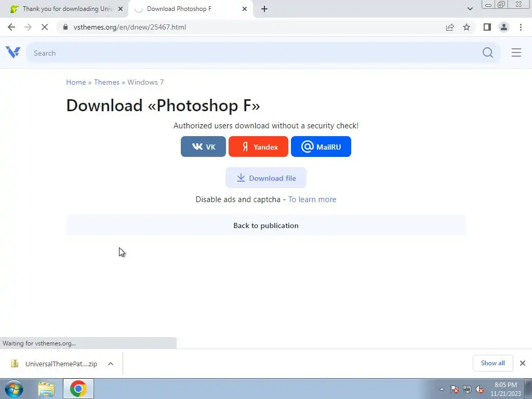Go to Home breadcrumb

(76, 82)
